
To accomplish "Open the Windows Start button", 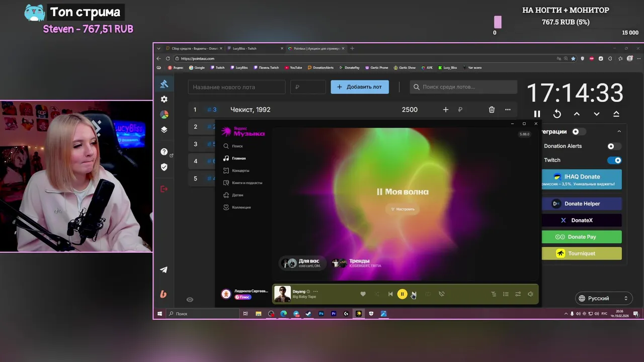I will pyautogui.click(x=159, y=314).
